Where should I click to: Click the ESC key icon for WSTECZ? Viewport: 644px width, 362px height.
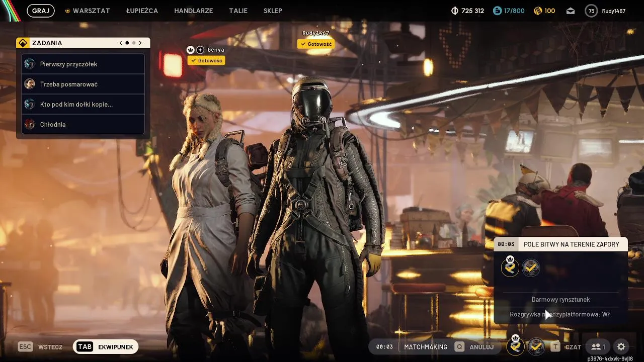click(x=25, y=347)
